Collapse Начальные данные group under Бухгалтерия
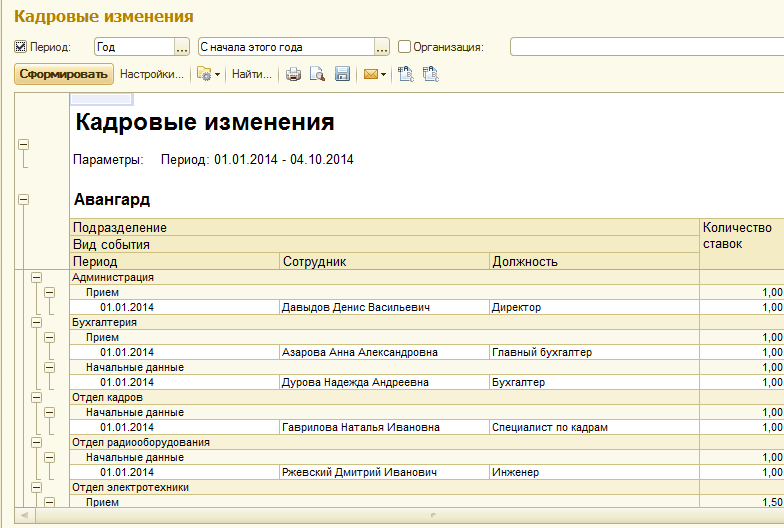784x528 pixels. (x=50, y=367)
